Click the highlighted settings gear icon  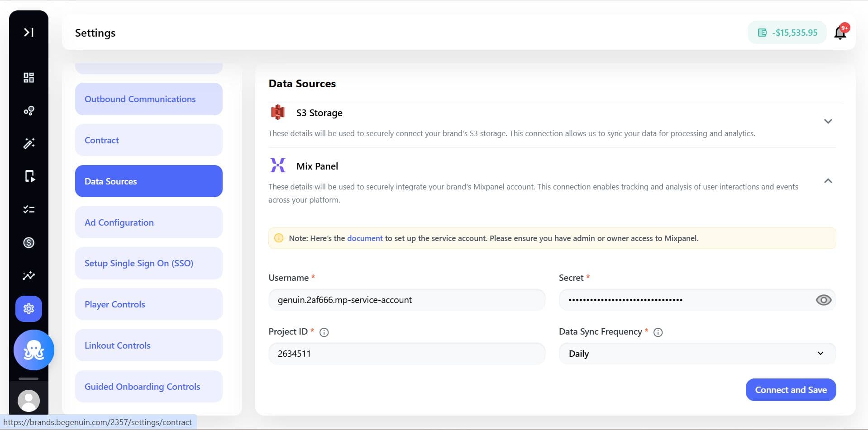coord(29,309)
